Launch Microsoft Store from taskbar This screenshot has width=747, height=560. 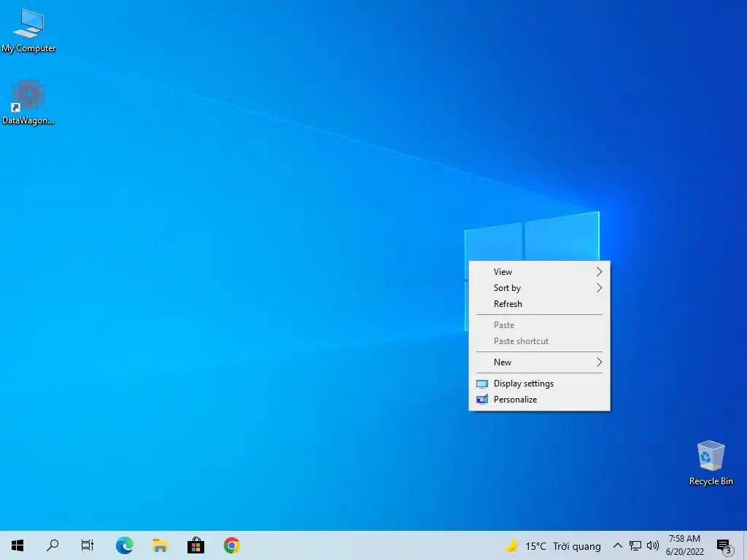196,545
